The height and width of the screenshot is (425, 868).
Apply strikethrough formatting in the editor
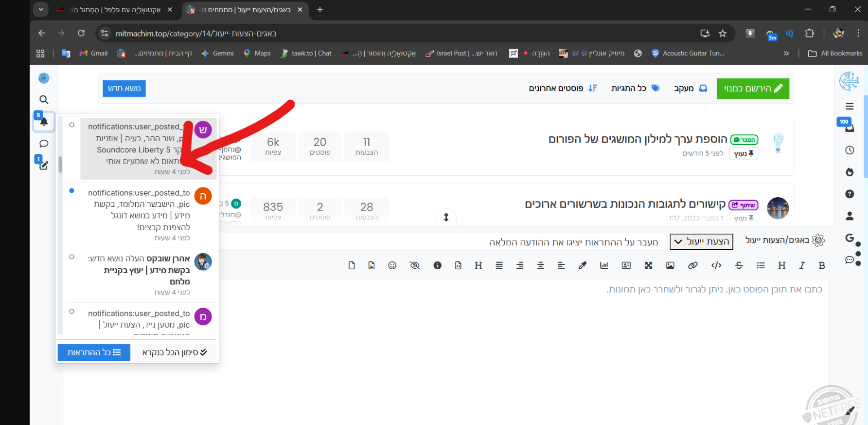click(x=739, y=265)
